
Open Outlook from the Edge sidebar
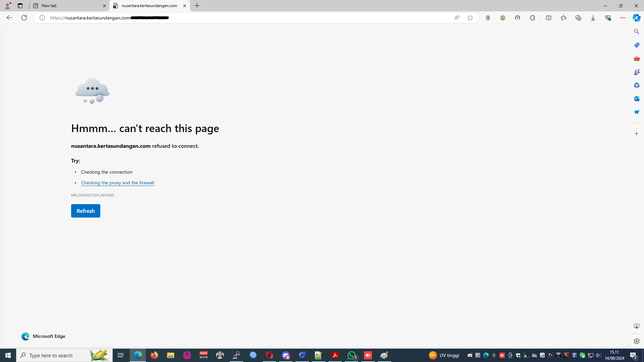pyautogui.click(x=636, y=99)
